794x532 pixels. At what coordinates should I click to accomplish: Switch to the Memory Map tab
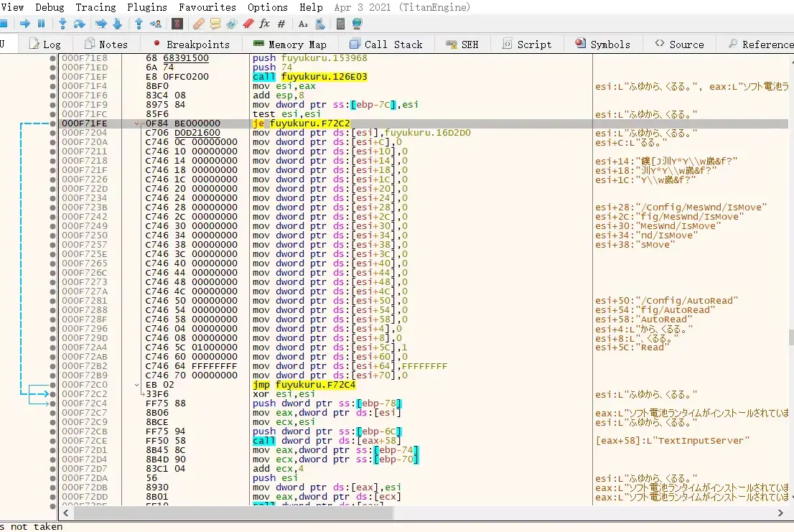(289, 45)
